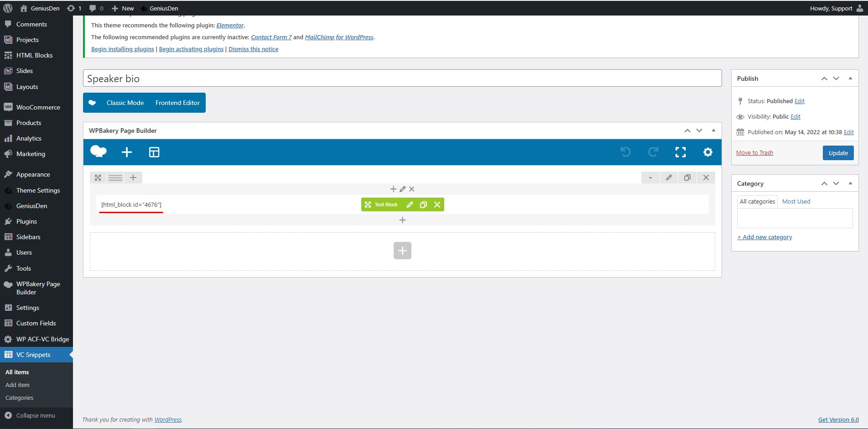Collapse the WPBakery Page Builder panel

point(713,131)
